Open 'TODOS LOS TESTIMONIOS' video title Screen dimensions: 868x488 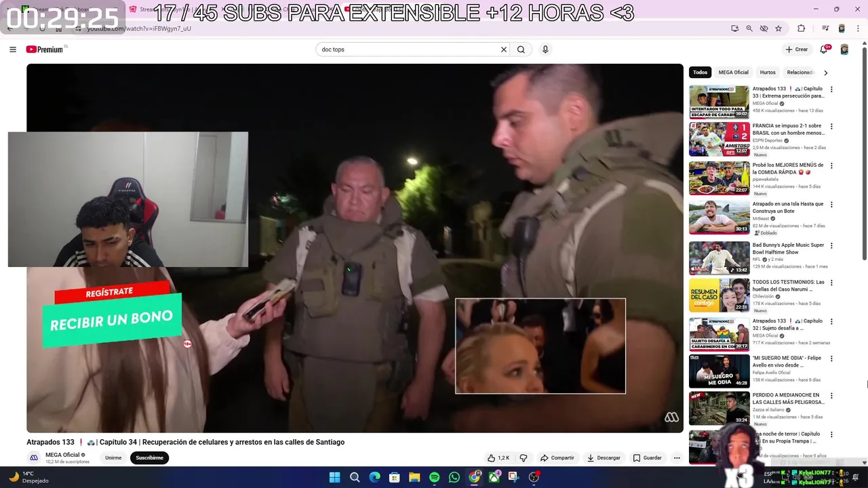(x=789, y=286)
